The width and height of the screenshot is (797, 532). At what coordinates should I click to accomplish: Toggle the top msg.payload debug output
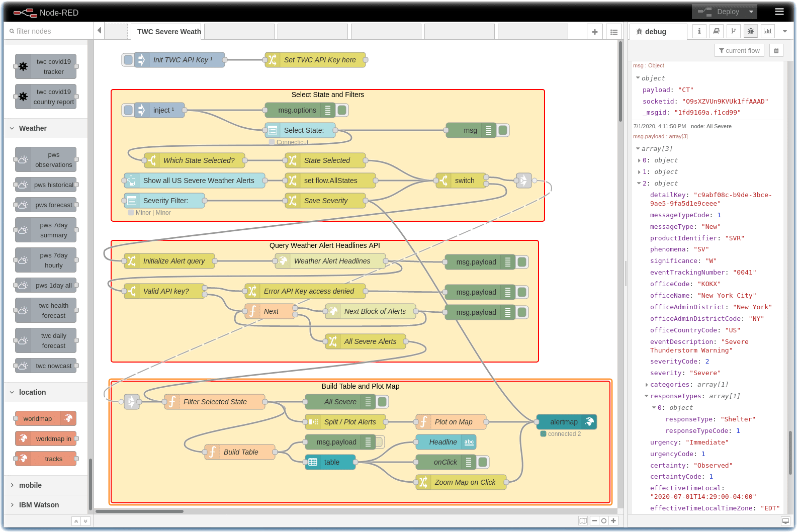pos(522,262)
